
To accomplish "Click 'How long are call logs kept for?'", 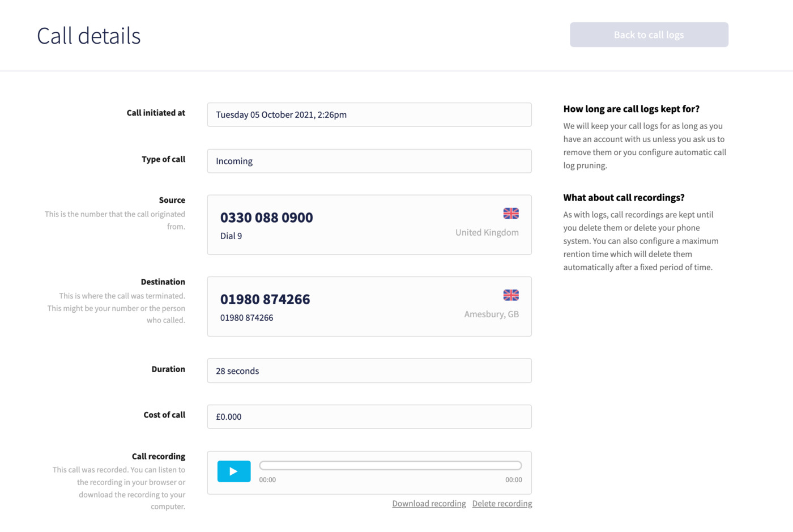I will 631,109.
